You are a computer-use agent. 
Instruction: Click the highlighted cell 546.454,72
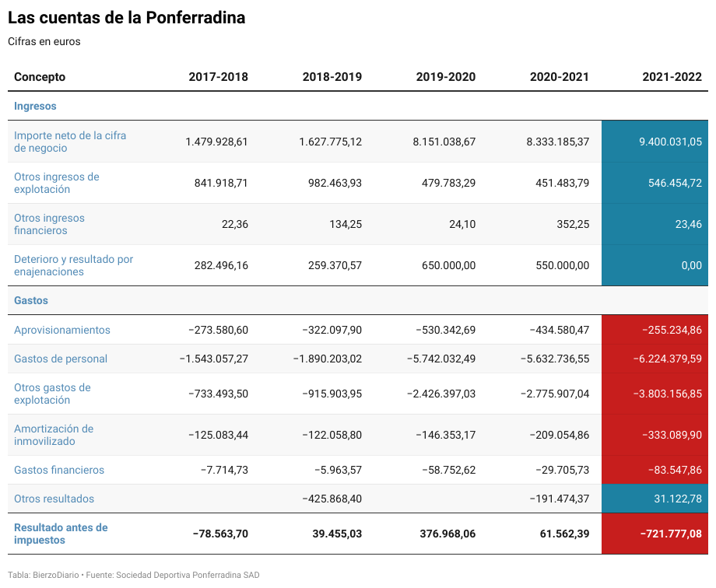[655, 183]
